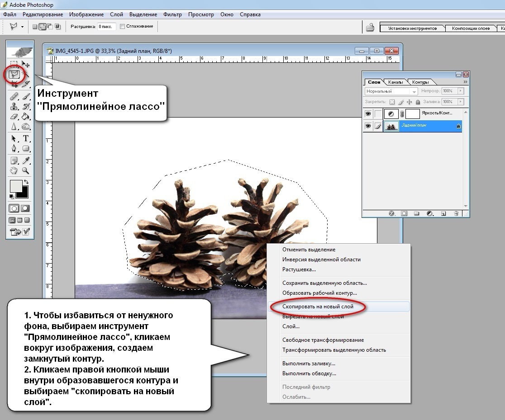
Task: Select the Hand tool
Action: coord(14,170)
